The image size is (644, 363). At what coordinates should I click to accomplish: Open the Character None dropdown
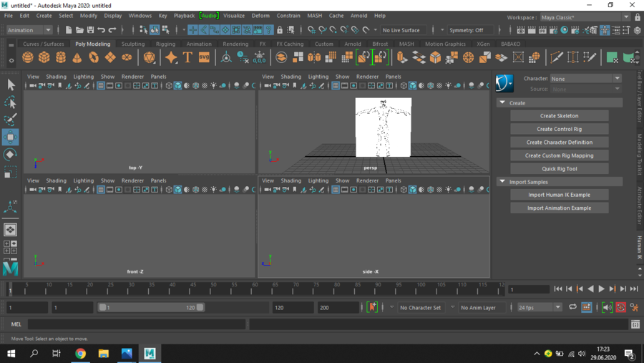click(x=585, y=79)
